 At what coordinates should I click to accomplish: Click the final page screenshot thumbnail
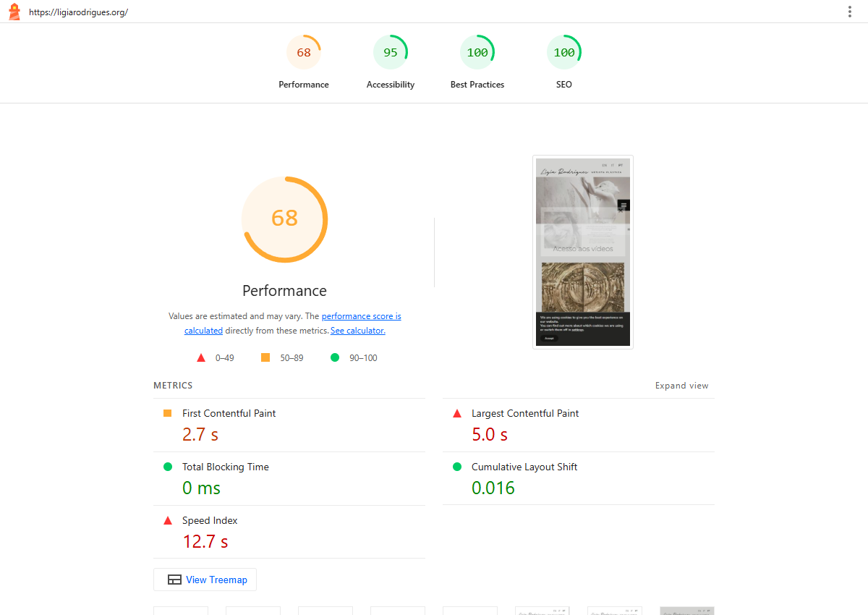click(x=583, y=252)
